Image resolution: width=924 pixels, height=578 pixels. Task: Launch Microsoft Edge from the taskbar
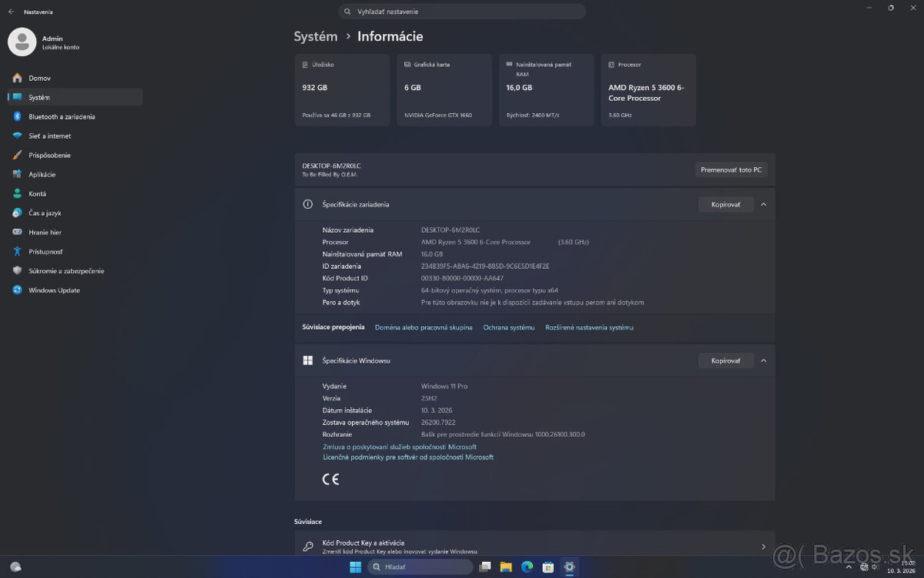tap(527, 567)
